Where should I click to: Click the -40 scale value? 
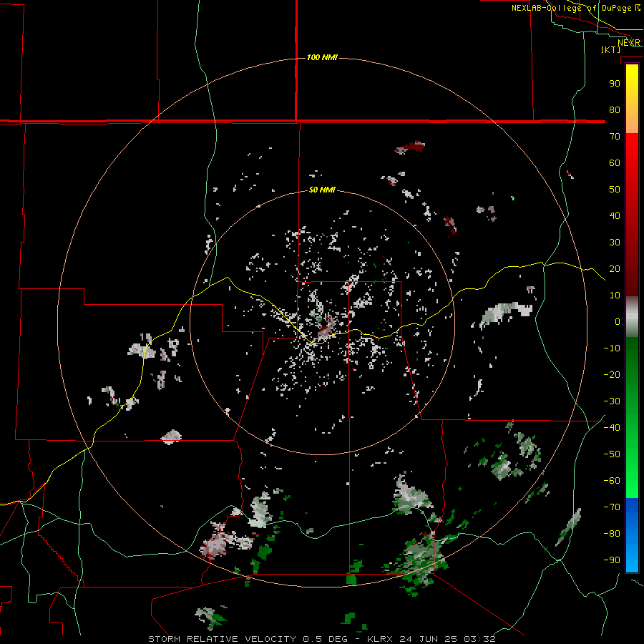[612, 428]
